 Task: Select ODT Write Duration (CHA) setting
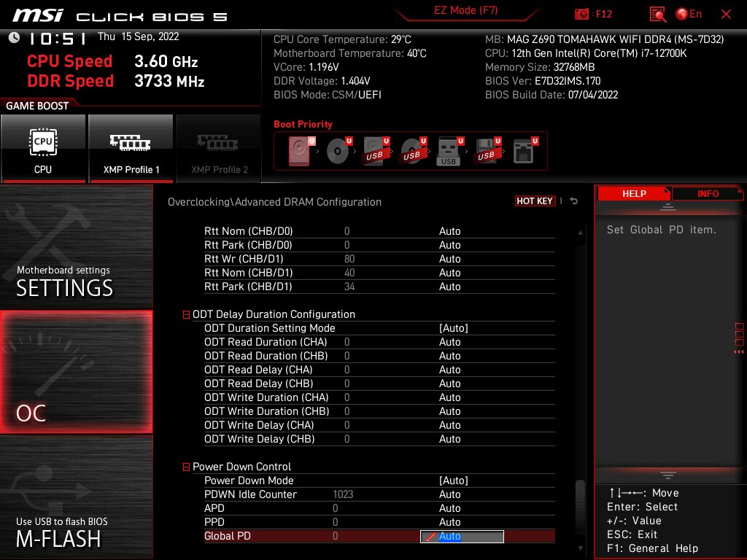coord(379,397)
